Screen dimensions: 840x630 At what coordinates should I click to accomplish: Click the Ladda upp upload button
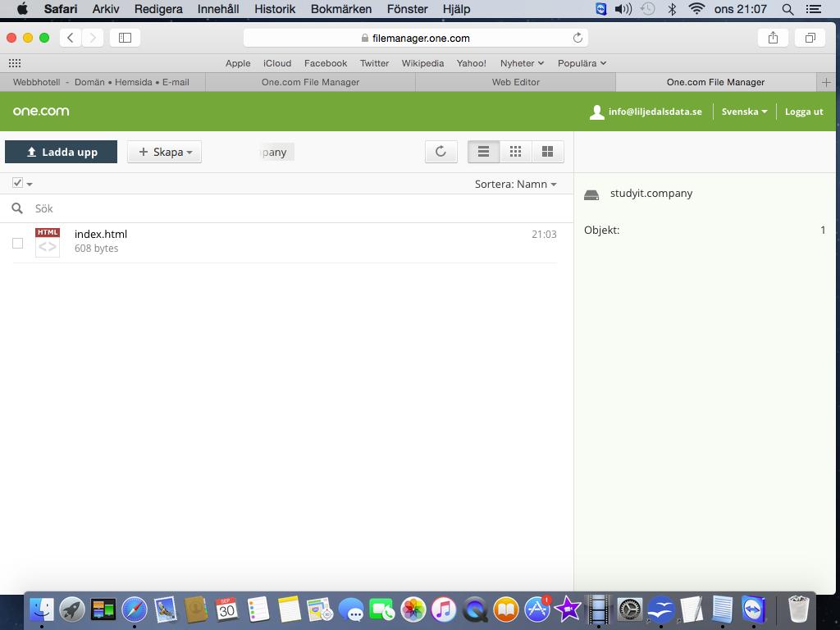[x=61, y=152]
